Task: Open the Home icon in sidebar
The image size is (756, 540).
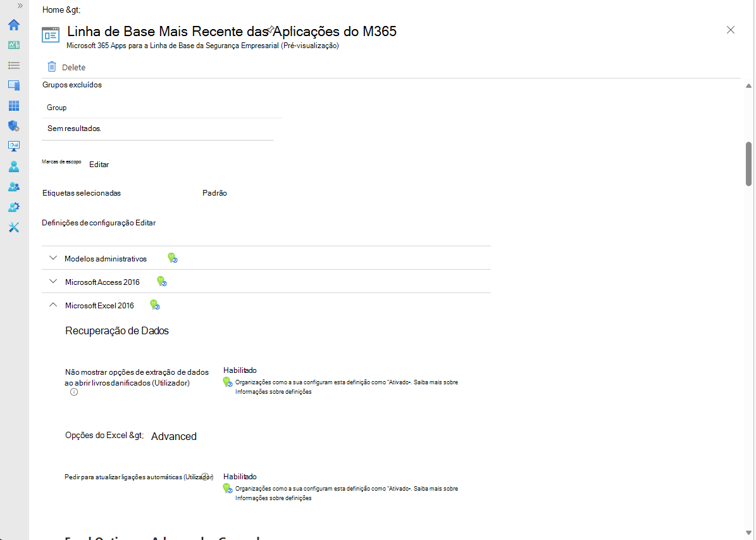Action: click(14, 25)
